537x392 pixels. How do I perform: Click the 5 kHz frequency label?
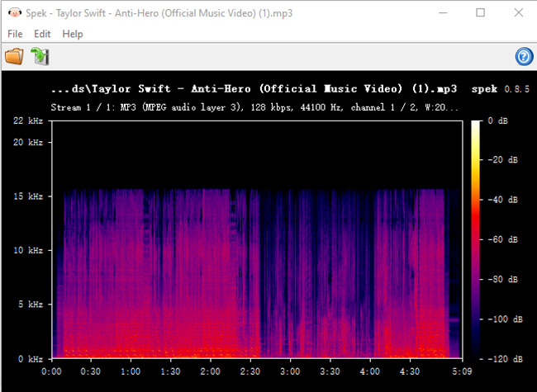click(31, 304)
